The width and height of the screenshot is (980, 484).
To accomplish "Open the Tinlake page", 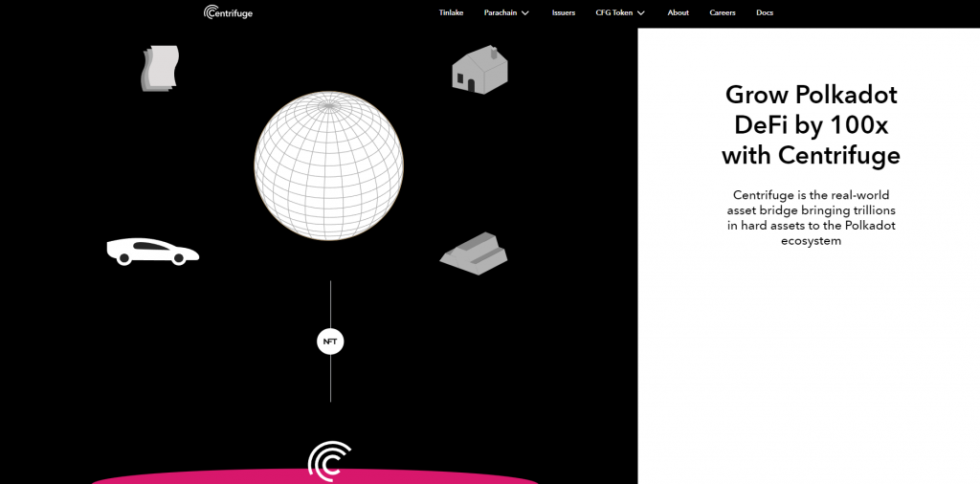I will (x=452, y=12).
